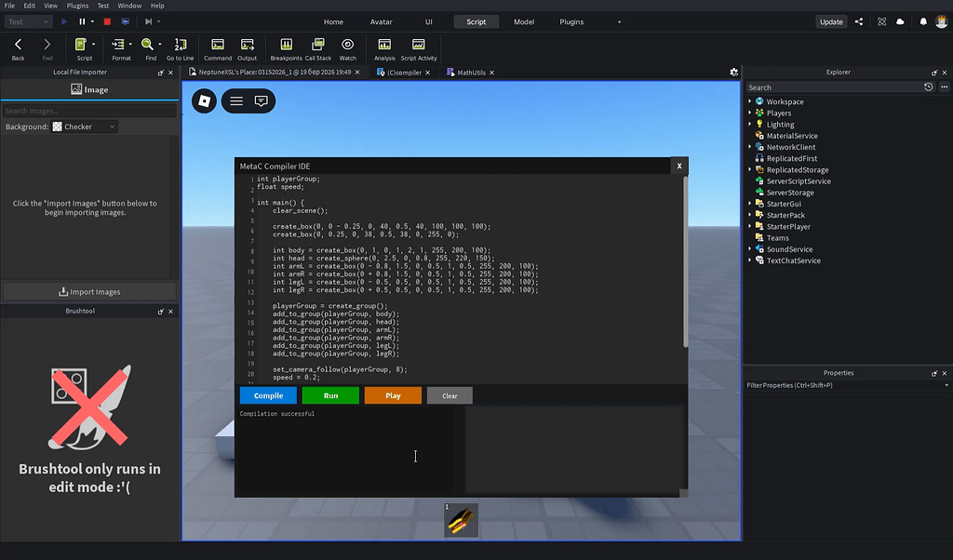Expand the ReplicatedStorage node
This screenshot has width=953, height=560.
(x=749, y=169)
